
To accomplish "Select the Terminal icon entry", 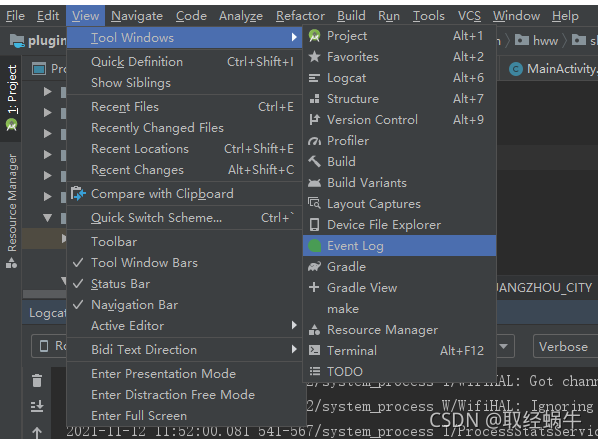I will click(314, 351).
